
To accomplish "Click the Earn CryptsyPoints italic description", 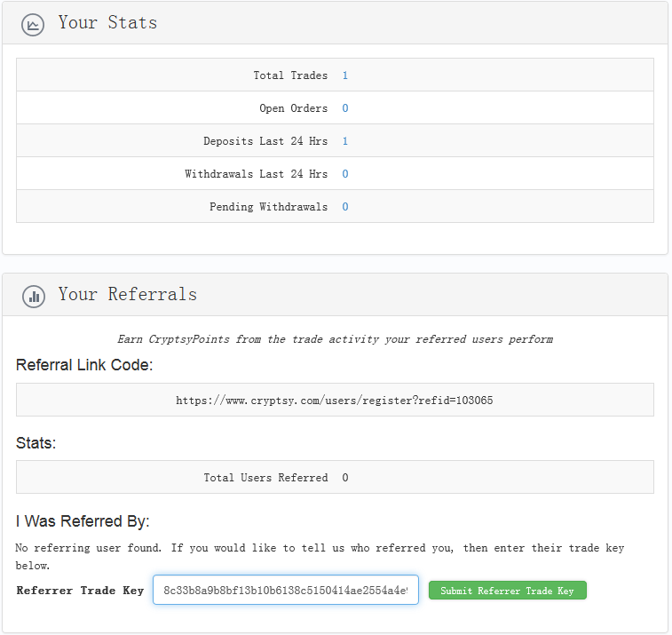I will point(335,339).
